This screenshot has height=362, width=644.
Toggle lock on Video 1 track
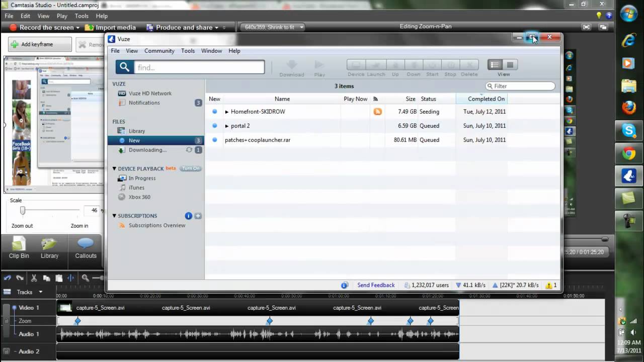(x=7, y=320)
